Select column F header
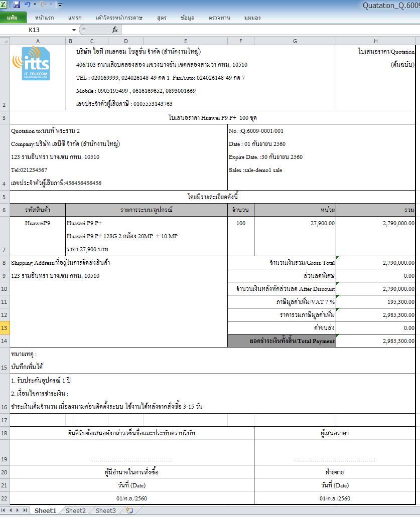 coord(241,41)
